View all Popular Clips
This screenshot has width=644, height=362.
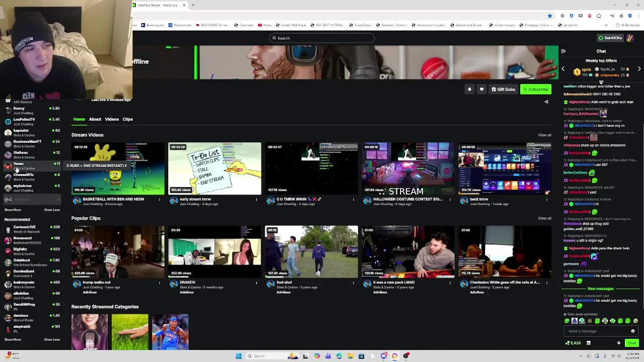tap(544, 218)
